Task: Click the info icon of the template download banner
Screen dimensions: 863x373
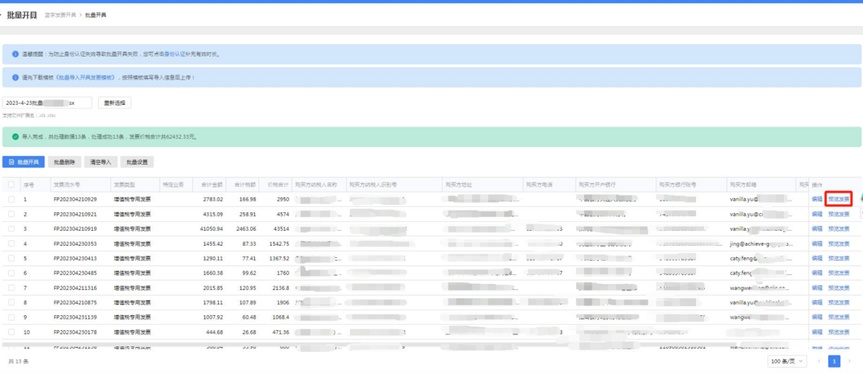Action: point(15,78)
